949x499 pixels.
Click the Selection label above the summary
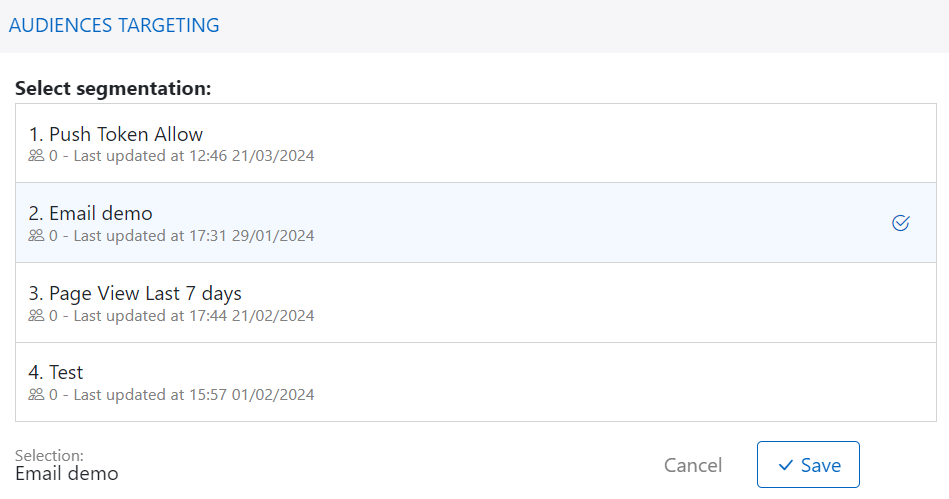point(49,456)
